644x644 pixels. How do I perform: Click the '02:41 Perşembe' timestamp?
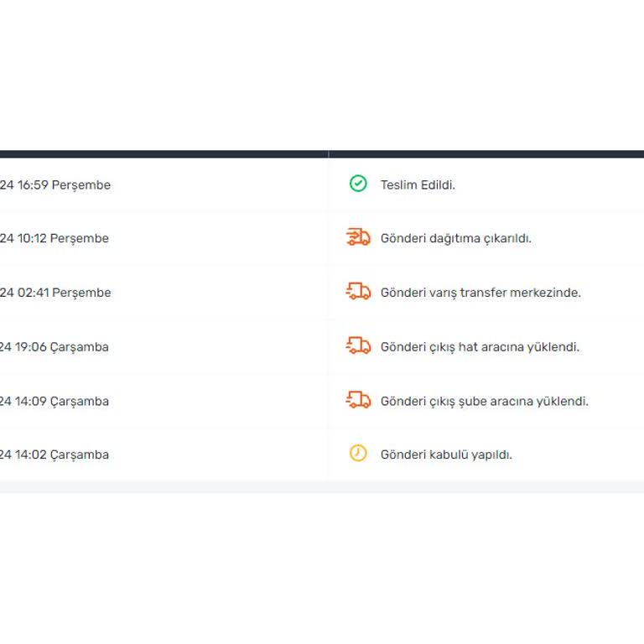point(59,293)
